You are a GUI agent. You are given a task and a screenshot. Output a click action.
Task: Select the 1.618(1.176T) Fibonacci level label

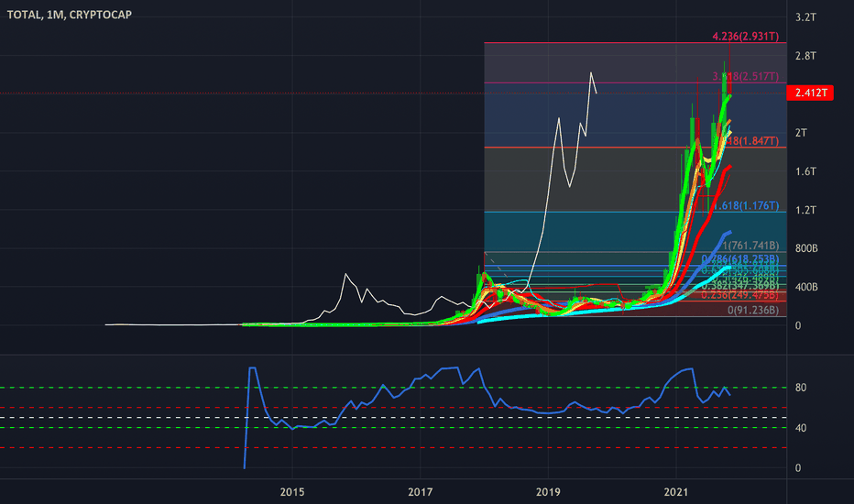tap(746, 205)
